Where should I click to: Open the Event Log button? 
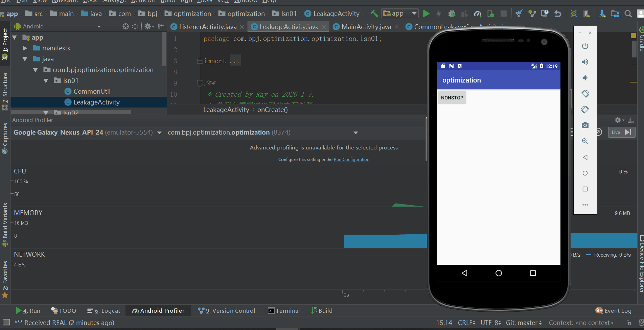(614, 311)
